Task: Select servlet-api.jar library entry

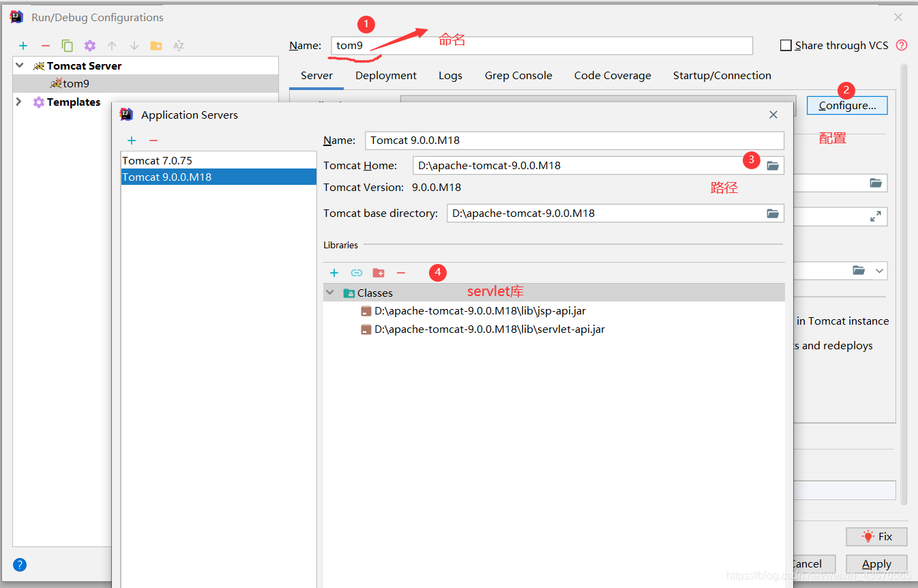Action: pos(489,329)
